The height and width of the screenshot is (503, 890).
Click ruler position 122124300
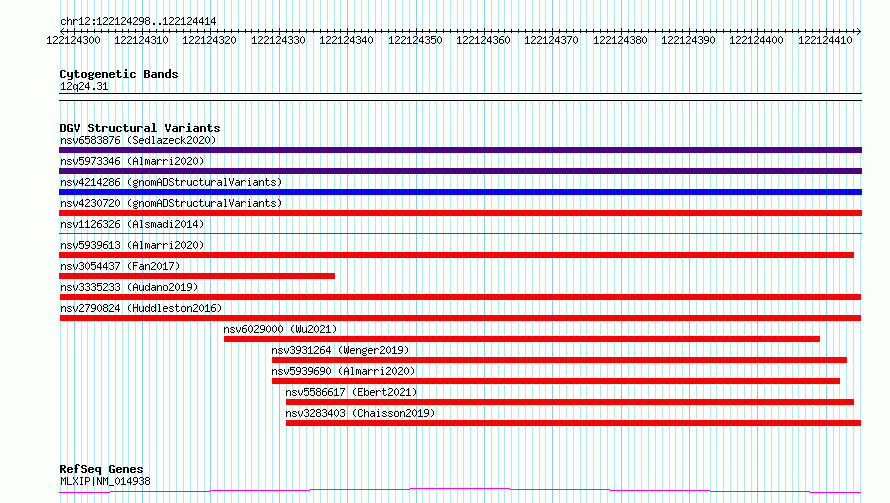coord(73,40)
